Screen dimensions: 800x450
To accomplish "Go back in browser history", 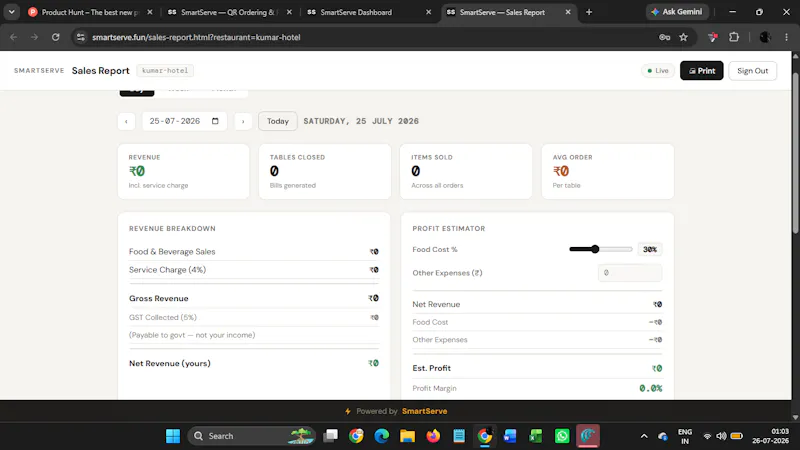I will pos(14,37).
